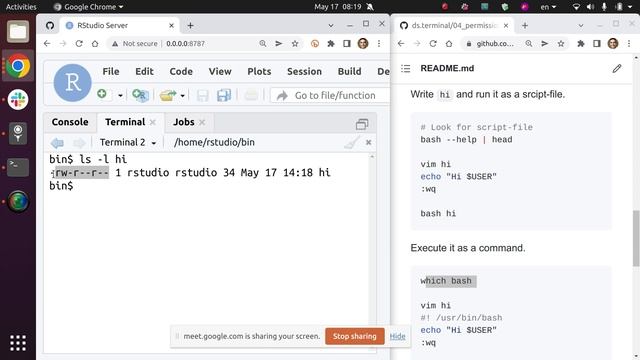640x360 pixels.
Task: Bookmark the GitHub page star icon
Action: pyautogui.click(x=561, y=44)
